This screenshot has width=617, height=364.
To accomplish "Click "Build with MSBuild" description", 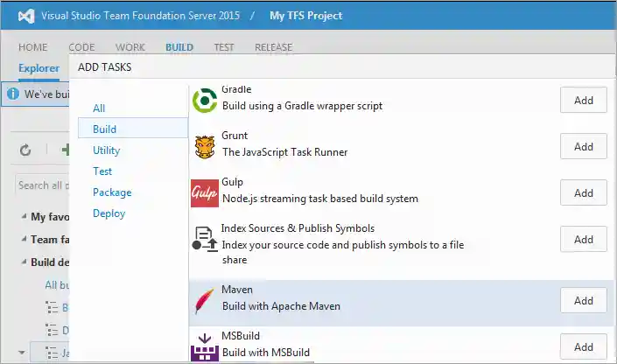I will (x=266, y=353).
